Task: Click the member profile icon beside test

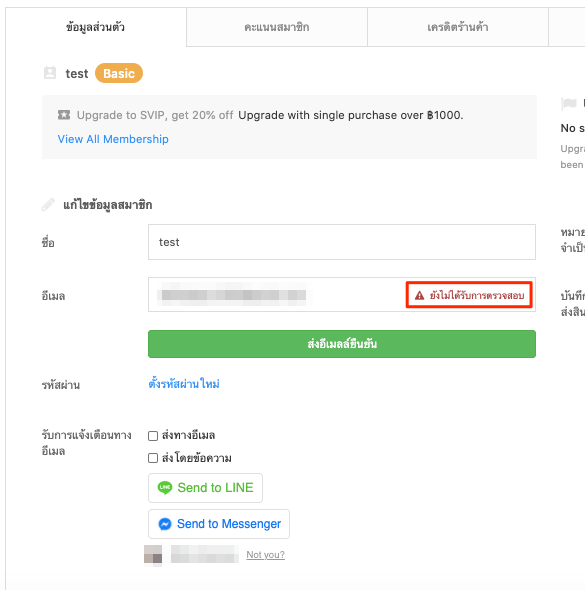Action: click(50, 73)
